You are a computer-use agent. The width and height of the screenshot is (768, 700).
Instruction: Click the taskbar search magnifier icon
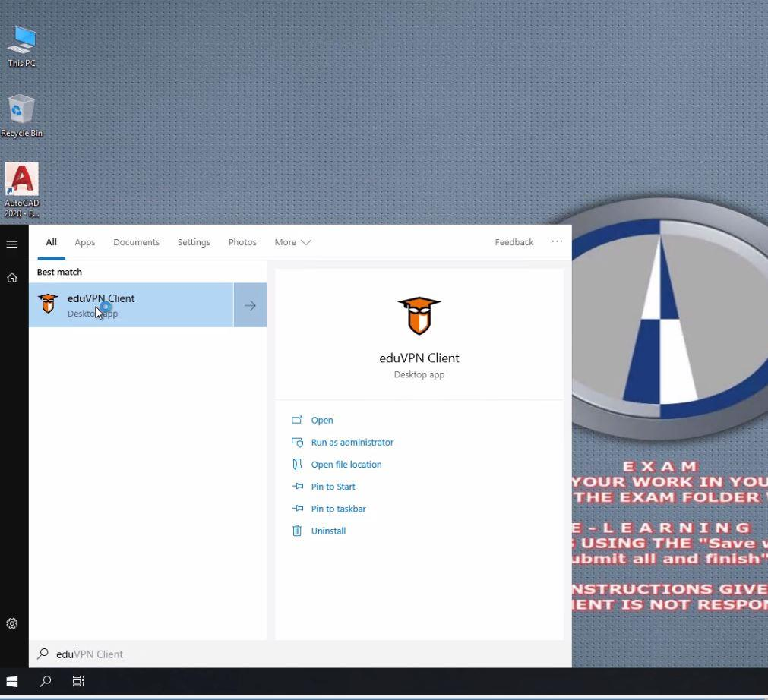[46, 682]
